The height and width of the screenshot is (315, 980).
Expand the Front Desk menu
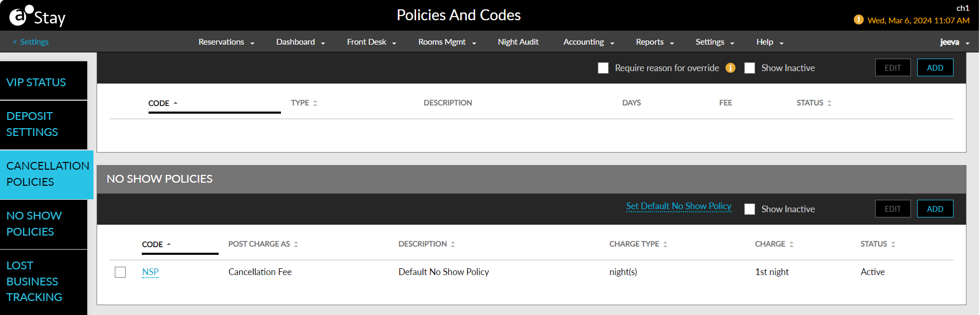(x=372, y=42)
